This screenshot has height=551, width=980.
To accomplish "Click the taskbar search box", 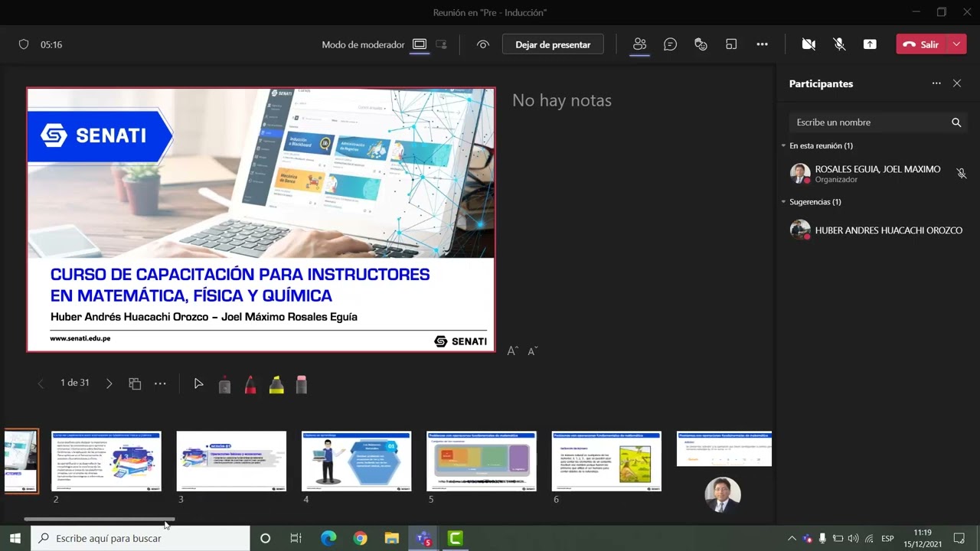I will (x=140, y=538).
